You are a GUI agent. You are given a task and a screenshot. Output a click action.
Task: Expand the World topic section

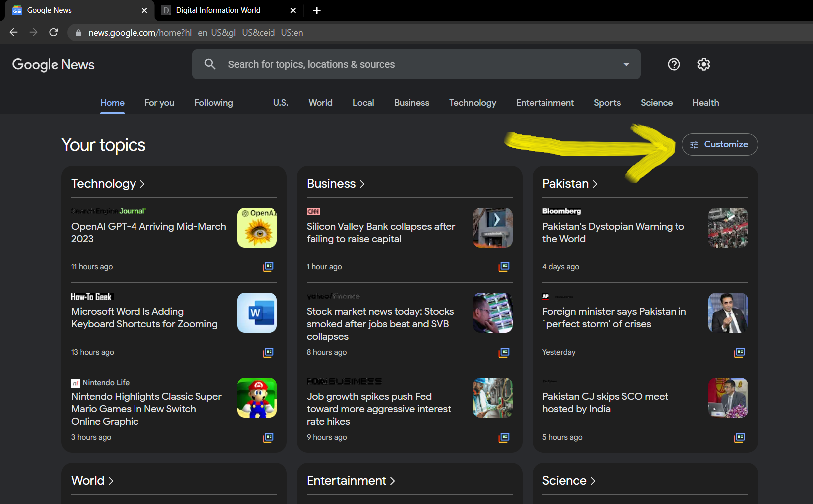[93, 481]
